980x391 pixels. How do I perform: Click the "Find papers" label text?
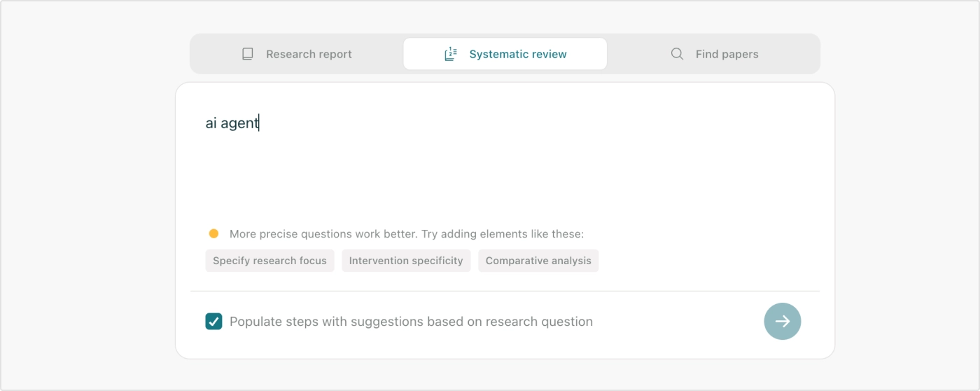point(727,54)
